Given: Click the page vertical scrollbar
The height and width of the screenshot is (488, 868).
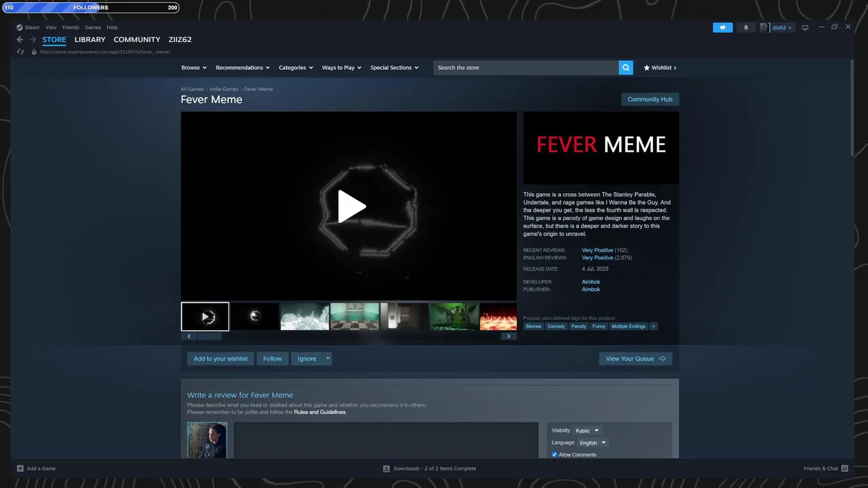Looking at the screenshot, I should [852, 107].
